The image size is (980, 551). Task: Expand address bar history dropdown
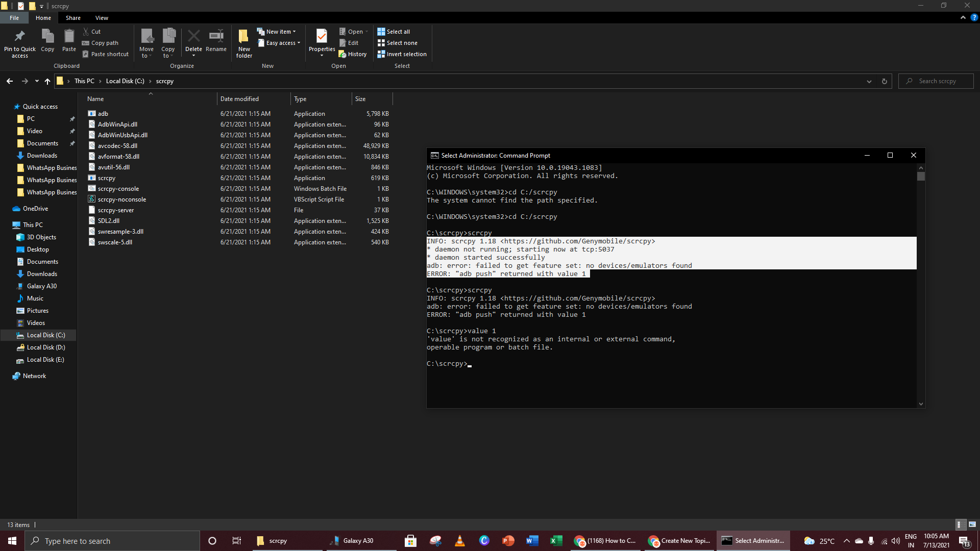(x=869, y=81)
